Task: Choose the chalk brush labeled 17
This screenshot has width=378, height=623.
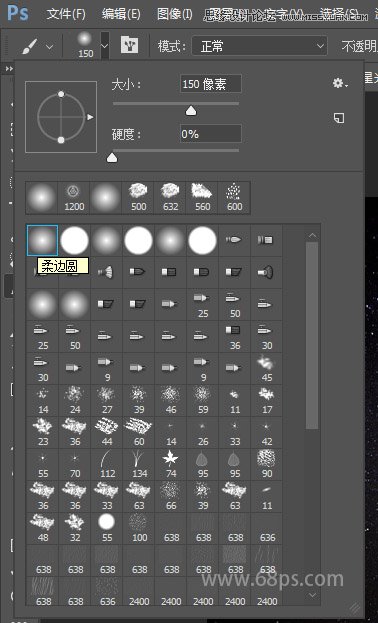Action: [267, 400]
